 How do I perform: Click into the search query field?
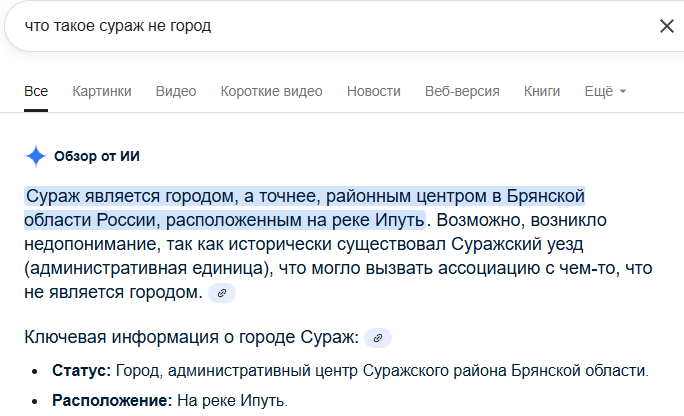300,26
